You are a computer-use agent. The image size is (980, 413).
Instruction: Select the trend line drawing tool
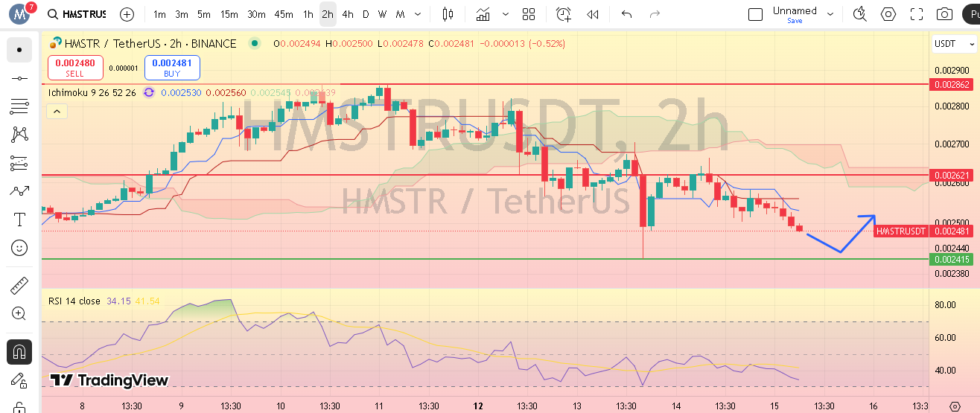[19, 78]
